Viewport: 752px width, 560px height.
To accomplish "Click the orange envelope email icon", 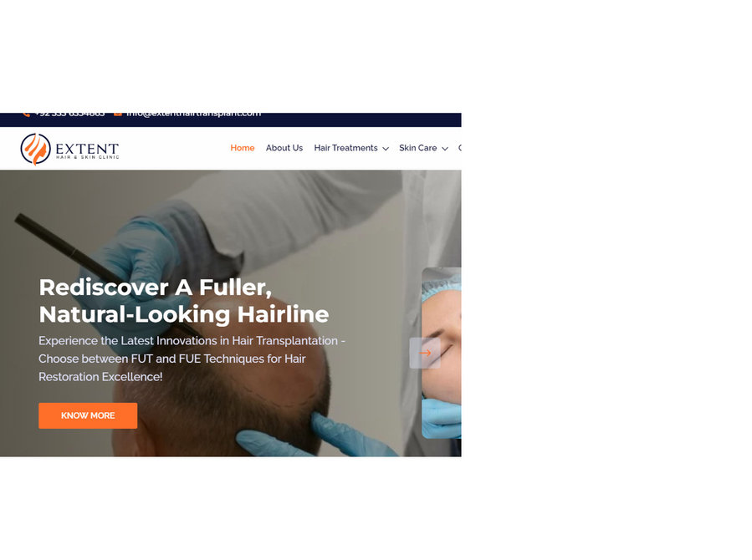I will point(117,115).
